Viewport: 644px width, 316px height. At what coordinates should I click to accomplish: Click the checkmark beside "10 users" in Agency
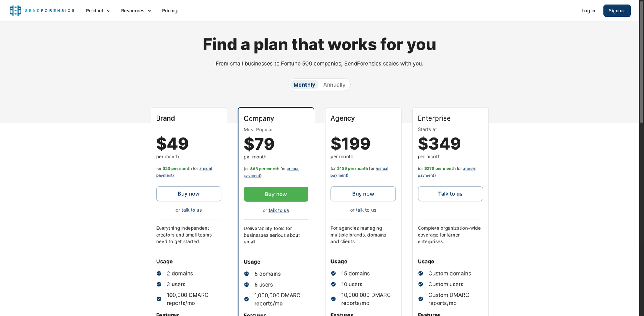(x=333, y=284)
